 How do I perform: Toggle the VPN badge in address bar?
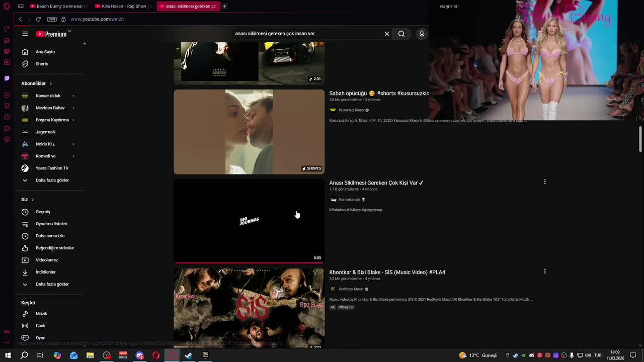click(x=52, y=19)
